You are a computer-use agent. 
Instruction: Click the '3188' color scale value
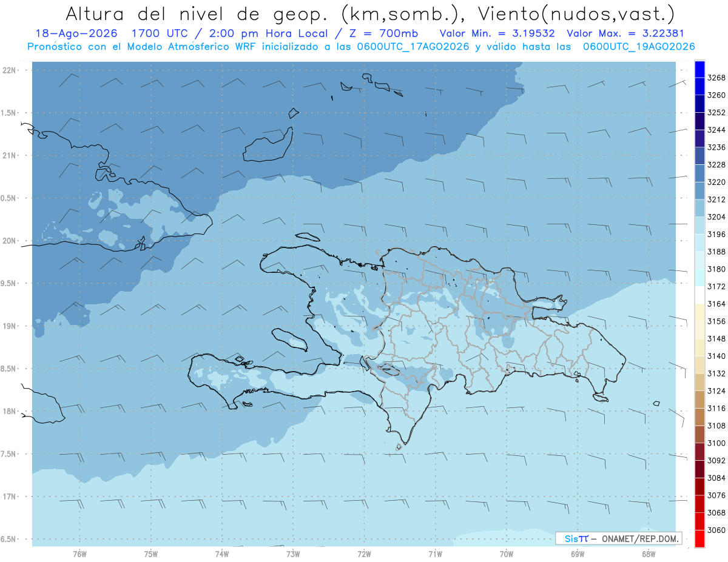[716, 252]
